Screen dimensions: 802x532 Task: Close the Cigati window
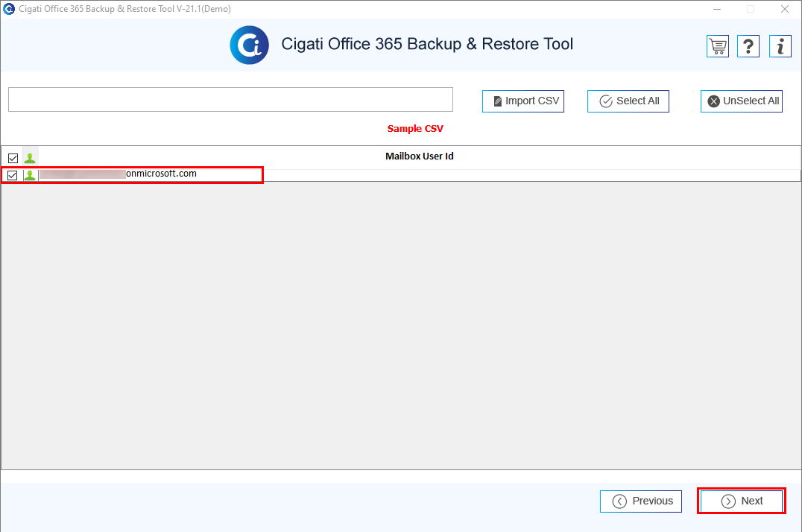click(785, 9)
